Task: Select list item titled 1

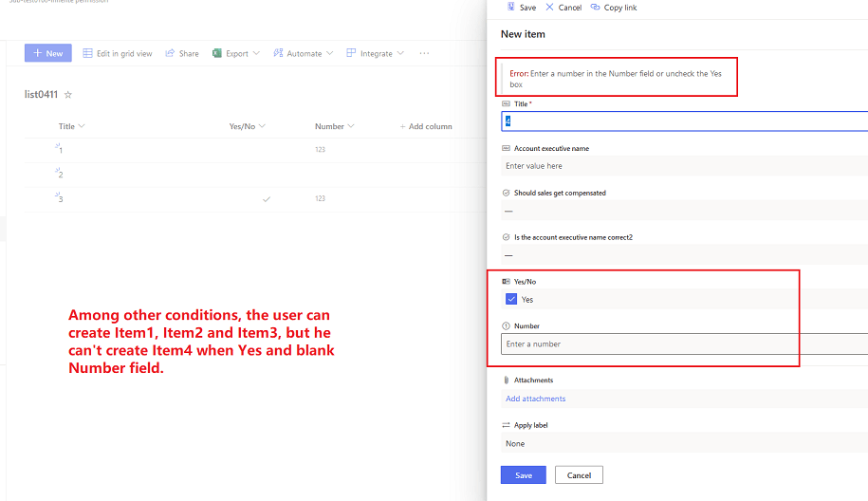Action: click(x=61, y=150)
